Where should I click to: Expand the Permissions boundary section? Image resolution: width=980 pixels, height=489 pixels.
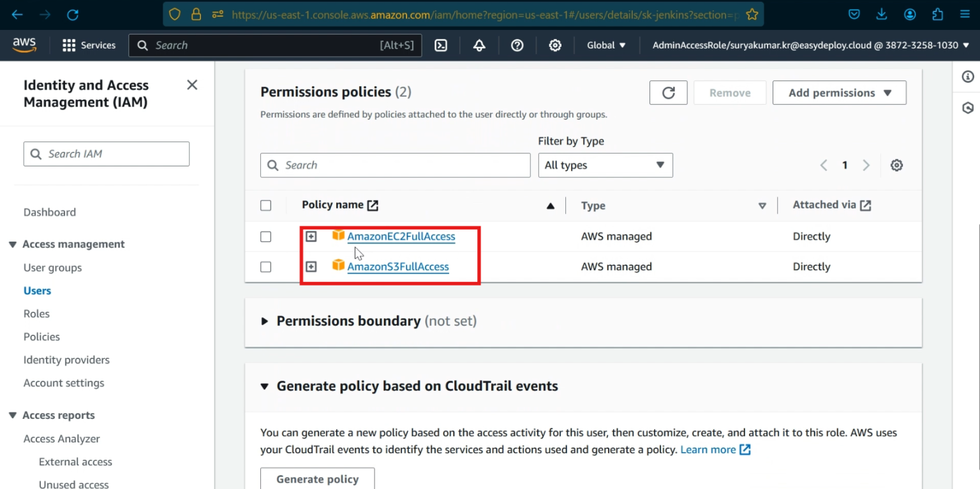265,321
